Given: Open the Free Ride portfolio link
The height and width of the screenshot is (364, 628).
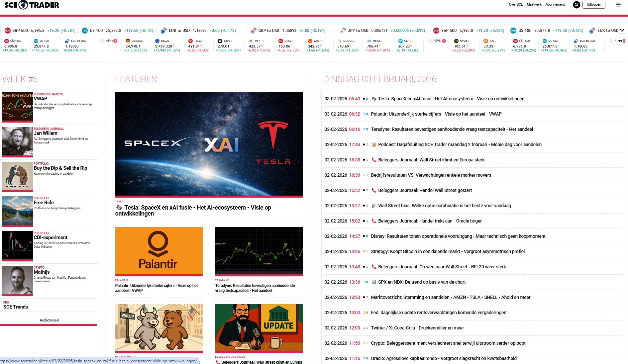Looking at the screenshot, I should pyautogui.click(x=44, y=203).
